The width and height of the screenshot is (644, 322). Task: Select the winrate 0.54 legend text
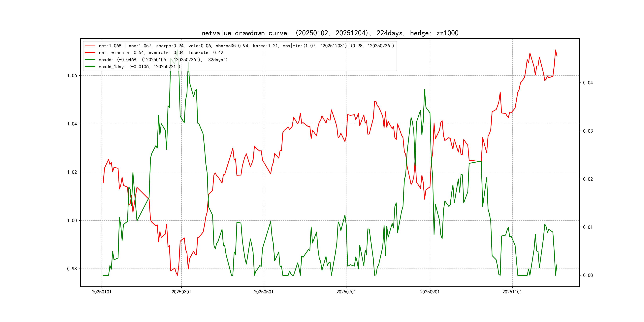(x=161, y=53)
